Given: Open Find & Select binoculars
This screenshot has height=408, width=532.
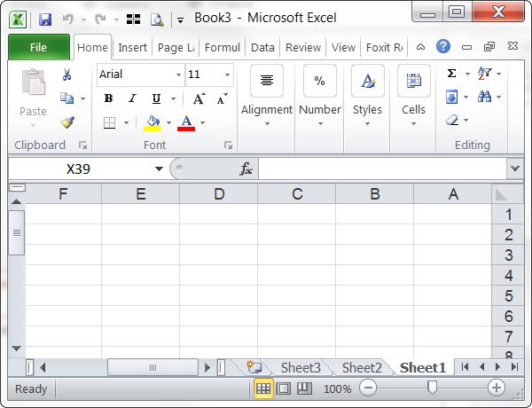Looking at the screenshot, I should (x=484, y=97).
